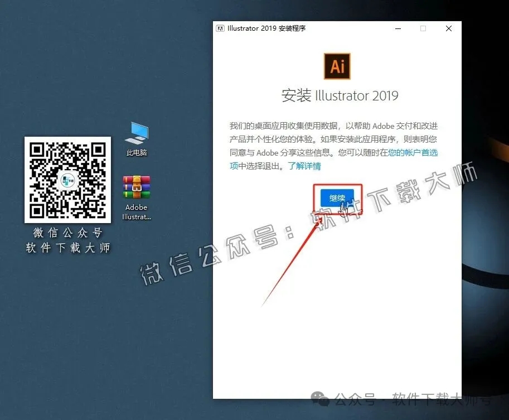Image resolution: width=509 pixels, height=420 pixels.
Task: Select the Adobe Illustrat... filename label
Action: click(136, 212)
